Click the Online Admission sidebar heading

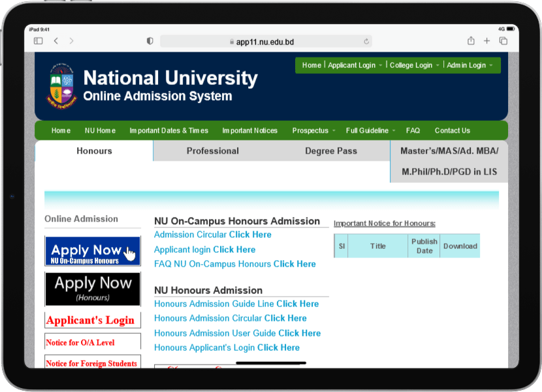[x=81, y=219]
